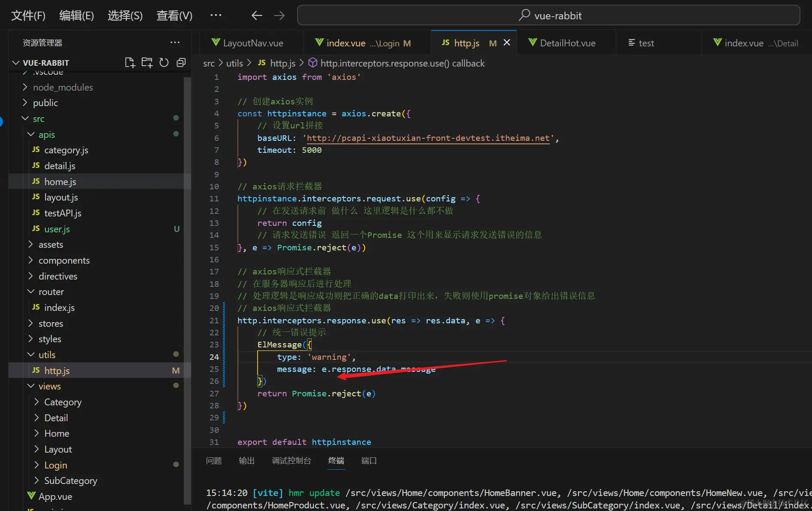Collapse the apis folder
The image size is (812, 511).
[x=47, y=134]
